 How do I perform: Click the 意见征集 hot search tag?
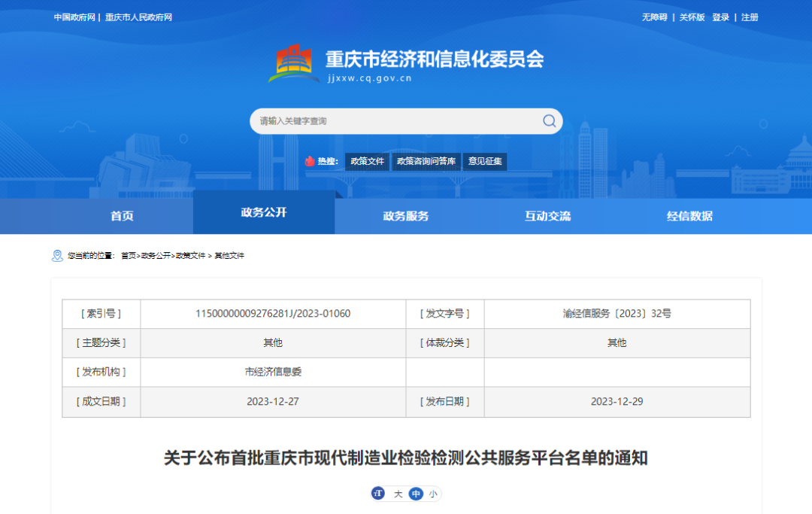tap(485, 161)
